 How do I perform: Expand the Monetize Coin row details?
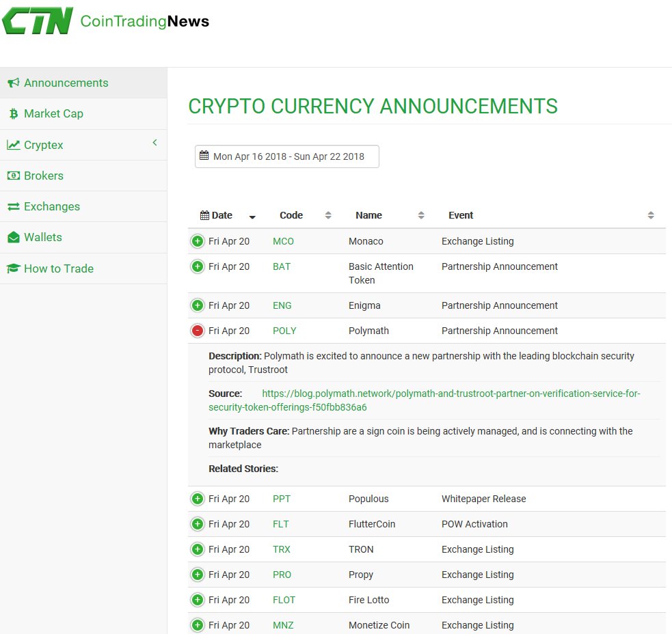(x=198, y=625)
